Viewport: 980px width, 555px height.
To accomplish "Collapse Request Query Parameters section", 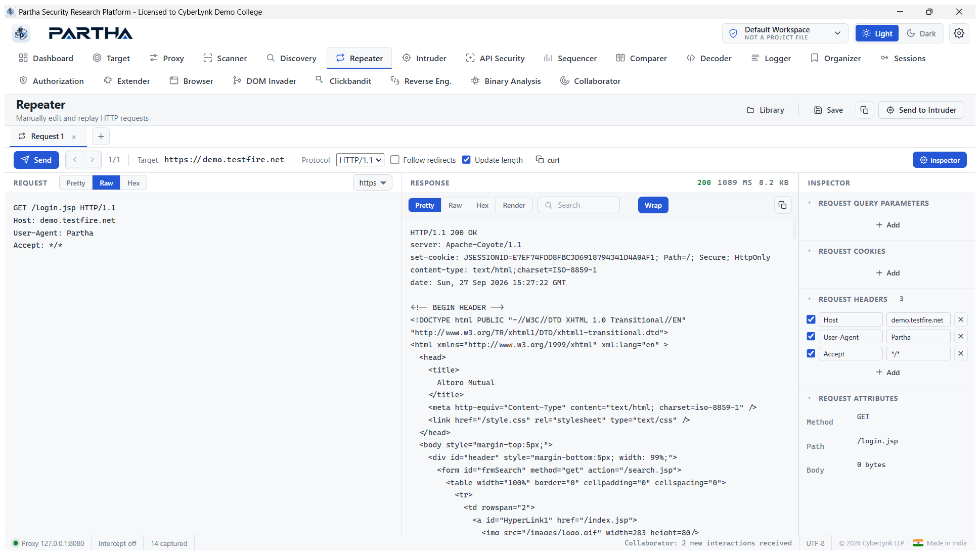I will click(x=810, y=203).
